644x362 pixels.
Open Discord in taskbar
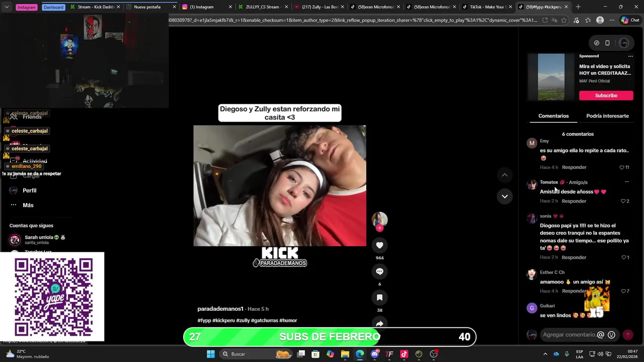(374, 354)
